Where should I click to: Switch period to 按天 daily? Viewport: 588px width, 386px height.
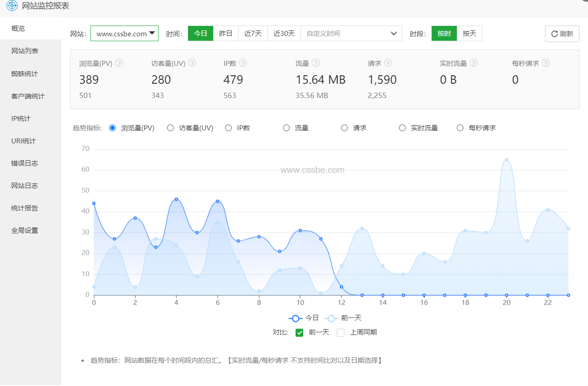coord(470,34)
